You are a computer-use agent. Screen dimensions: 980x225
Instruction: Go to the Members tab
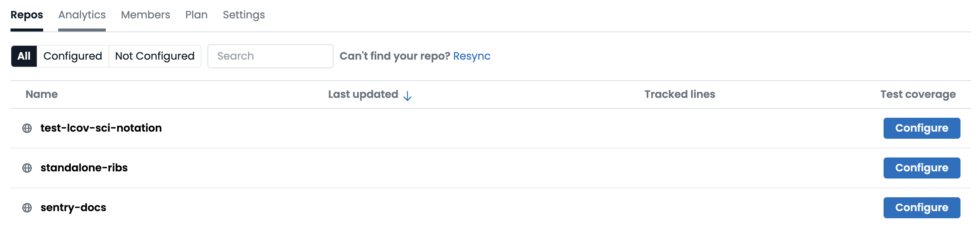145,15
